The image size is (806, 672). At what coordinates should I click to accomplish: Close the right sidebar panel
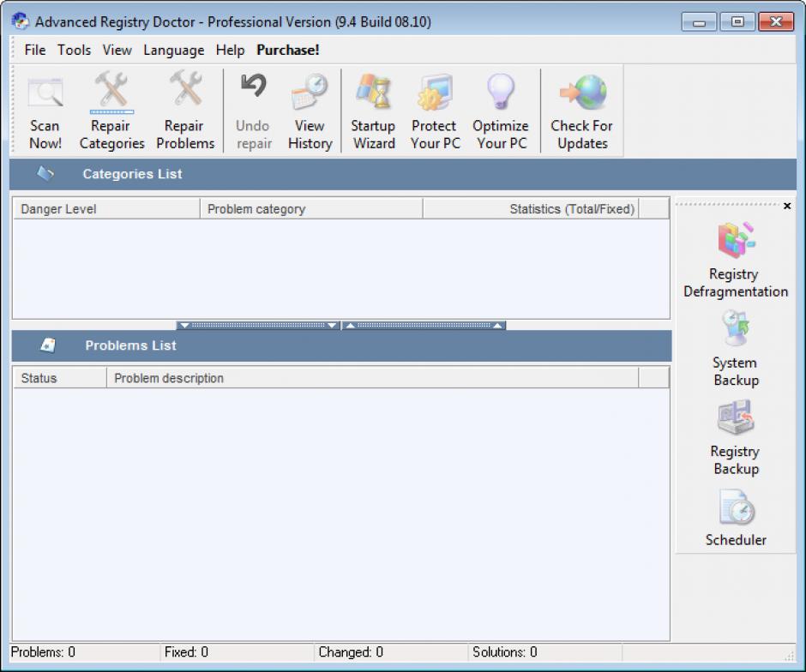[x=787, y=206]
